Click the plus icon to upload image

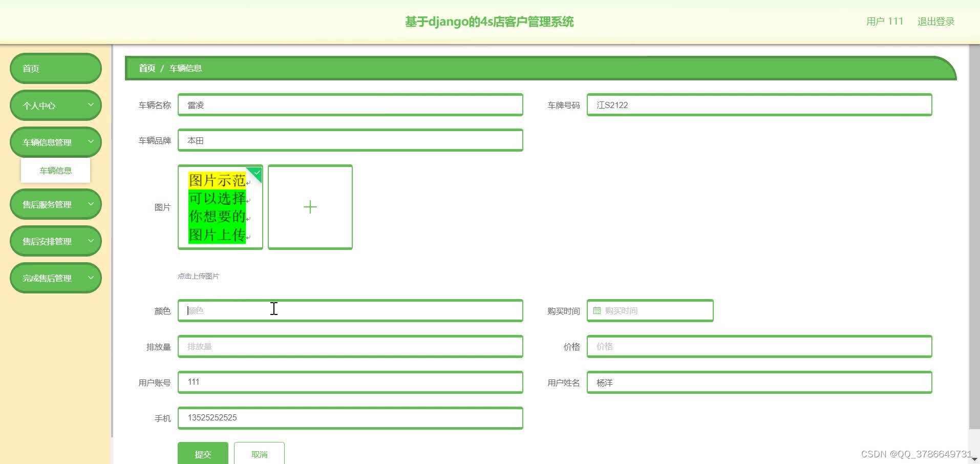(x=310, y=207)
